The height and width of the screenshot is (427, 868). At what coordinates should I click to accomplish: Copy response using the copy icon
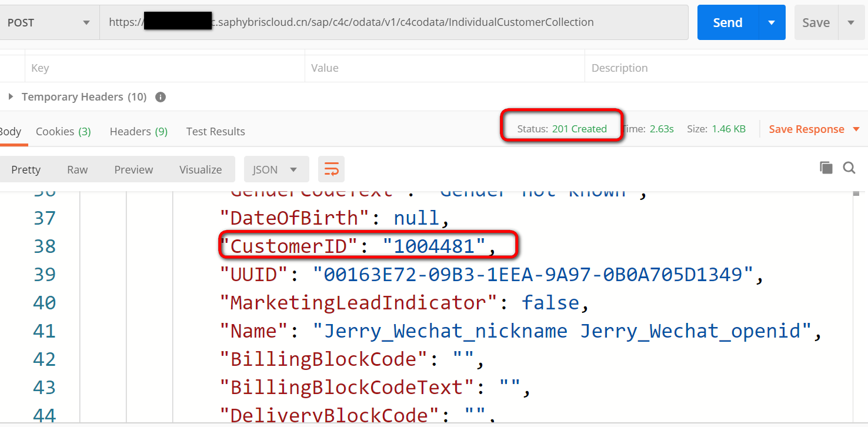(826, 168)
